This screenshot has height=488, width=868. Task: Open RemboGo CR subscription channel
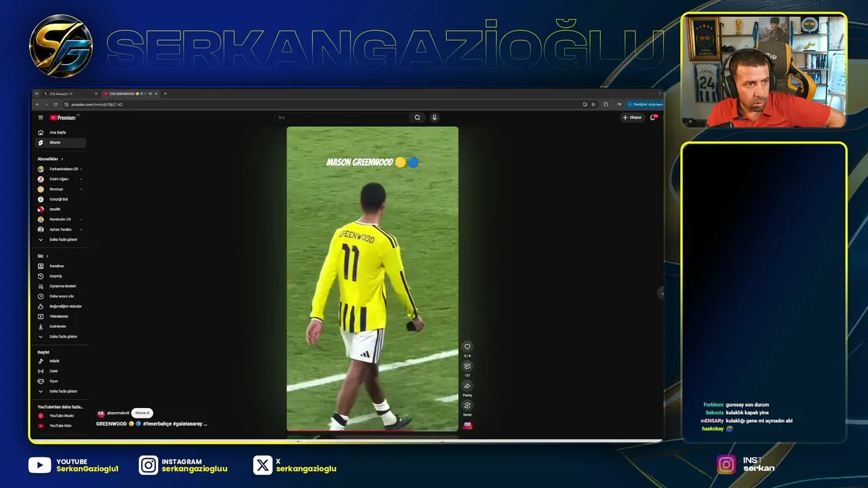click(x=60, y=220)
